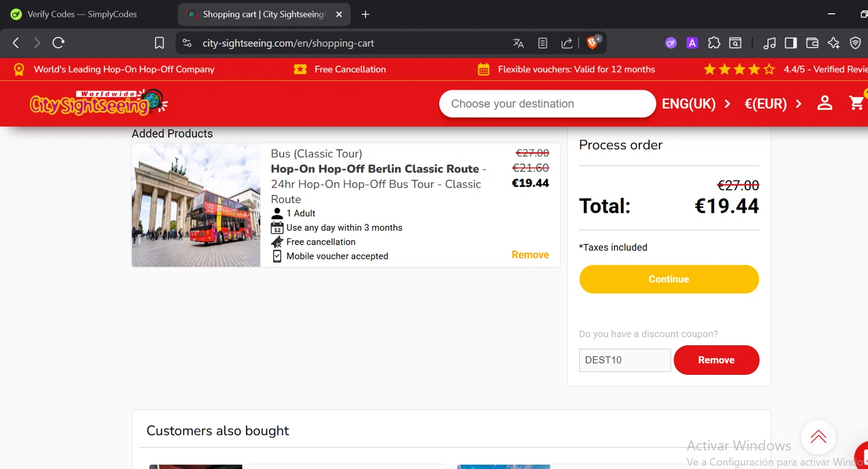Screen dimensions: 868x469
Task: Click the 'Free cancellation' line in product details
Action: point(321,242)
